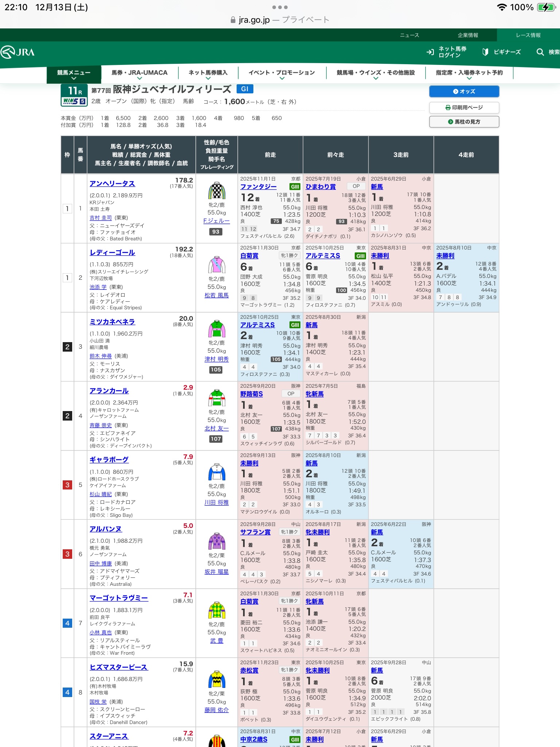560x747 pixels.
Task: Click the 178.2 odds value
Action: coord(184,180)
